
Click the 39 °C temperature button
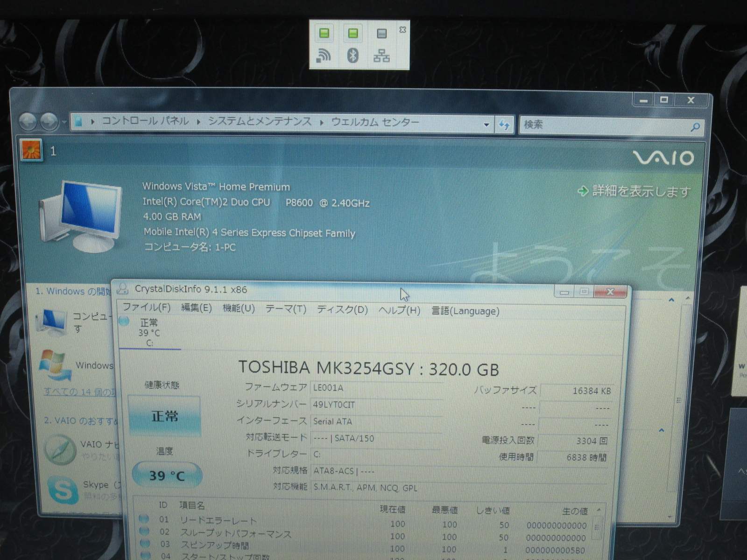(167, 476)
